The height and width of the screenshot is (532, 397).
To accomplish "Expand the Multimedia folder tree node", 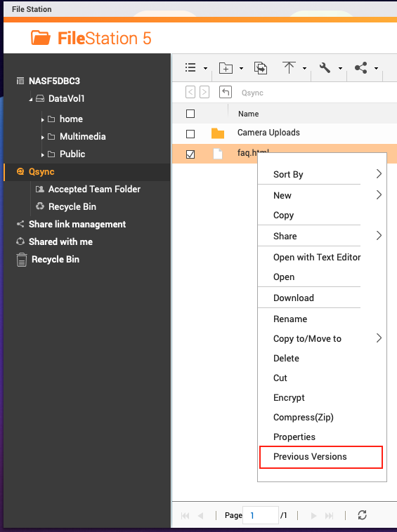I will point(42,137).
